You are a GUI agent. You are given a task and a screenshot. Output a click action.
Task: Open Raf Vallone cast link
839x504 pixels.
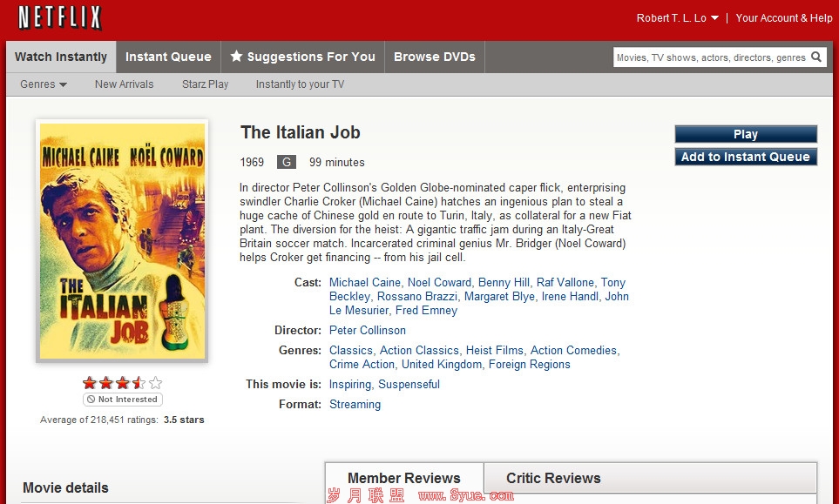pyautogui.click(x=565, y=282)
